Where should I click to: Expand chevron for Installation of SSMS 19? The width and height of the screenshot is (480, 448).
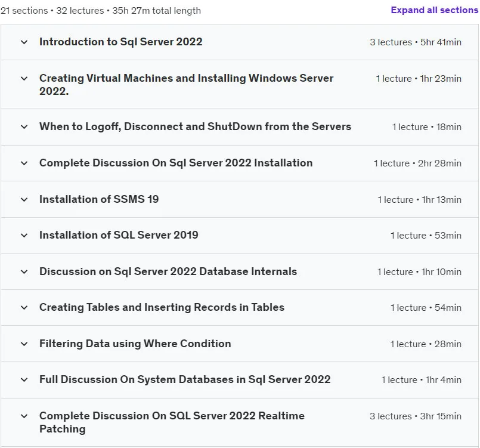[24, 200]
